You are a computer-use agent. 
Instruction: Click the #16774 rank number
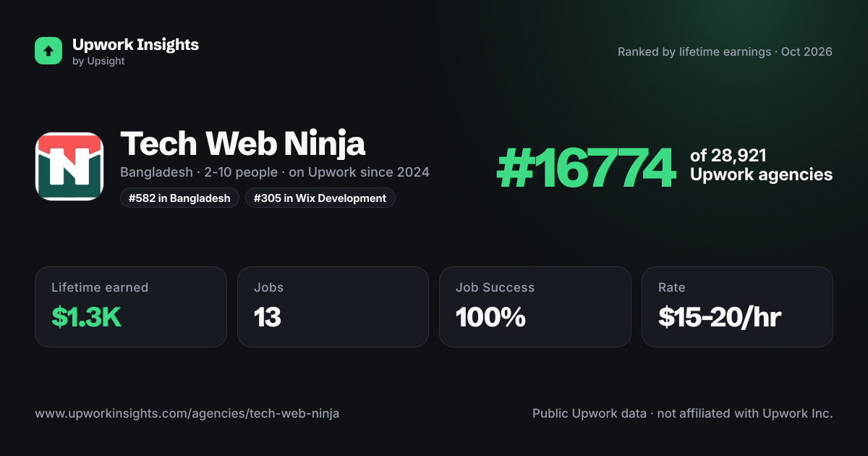[x=586, y=166]
